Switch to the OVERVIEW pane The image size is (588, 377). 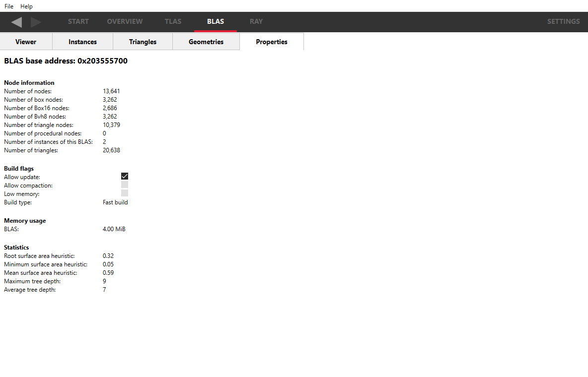point(125,21)
